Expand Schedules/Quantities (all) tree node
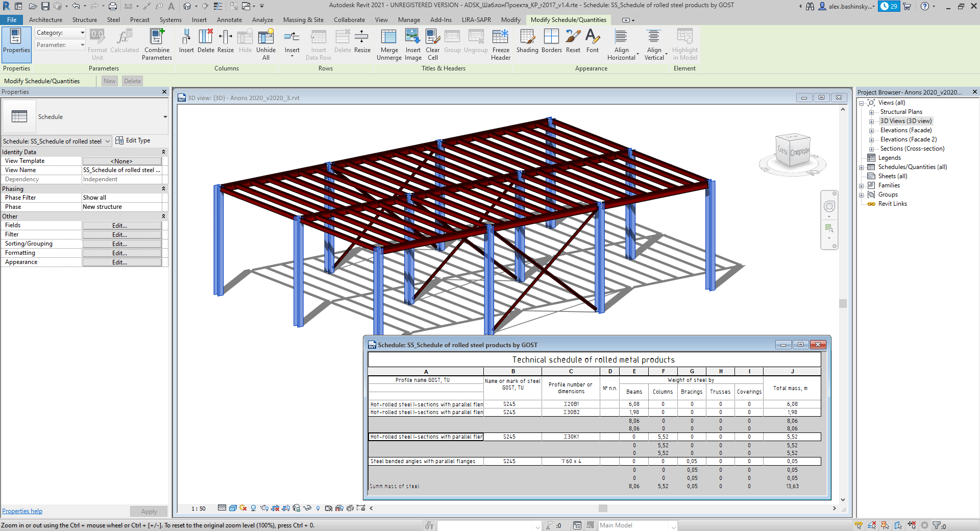This screenshot has width=980, height=531. 862,167
